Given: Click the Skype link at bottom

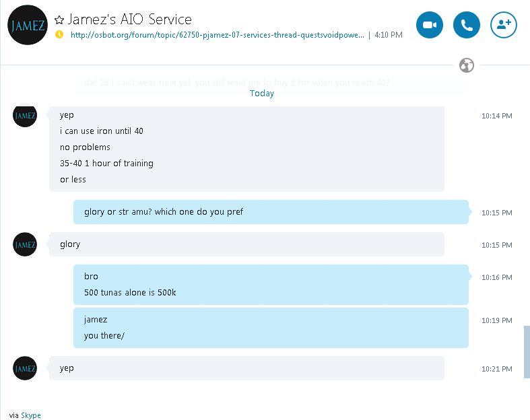Looking at the screenshot, I should tap(31, 415).
